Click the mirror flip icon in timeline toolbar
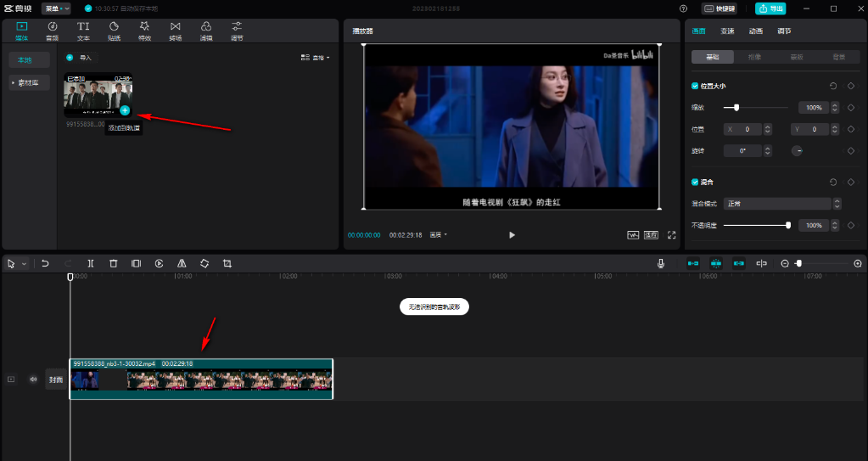 pyautogui.click(x=182, y=264)
